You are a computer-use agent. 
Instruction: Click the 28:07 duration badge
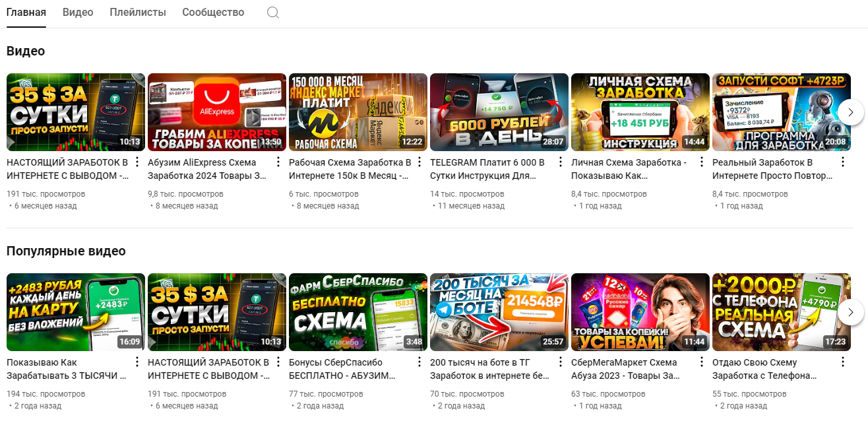pyautogui.click(x=553, y=141)
